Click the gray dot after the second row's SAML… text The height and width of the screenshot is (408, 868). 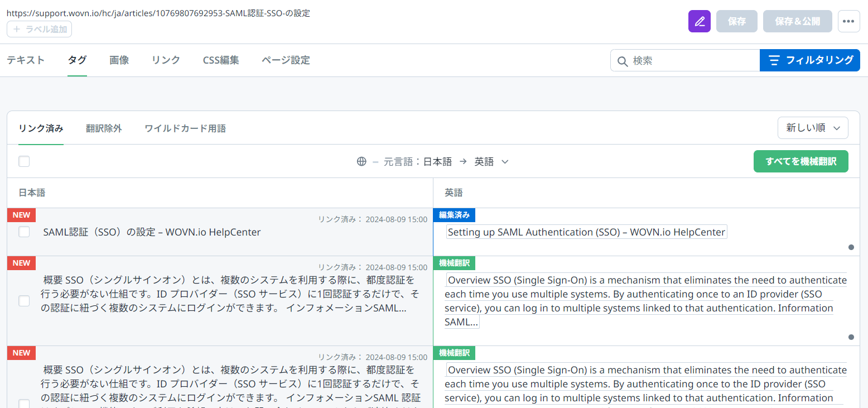pyautogui.click(x=851, y=337)
